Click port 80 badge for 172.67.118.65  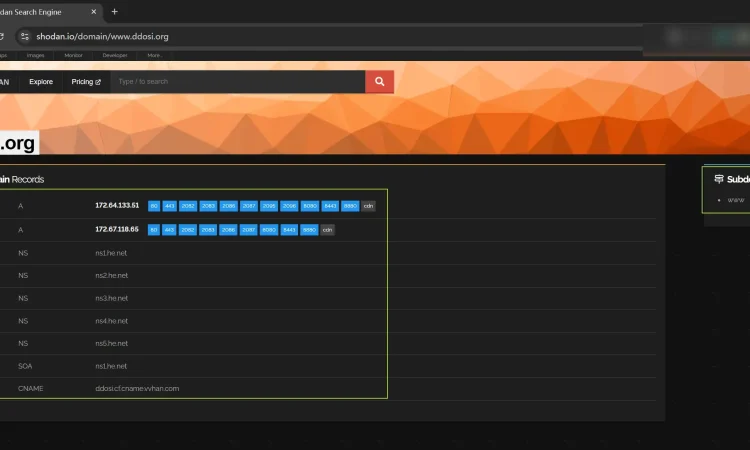point(154,230)
